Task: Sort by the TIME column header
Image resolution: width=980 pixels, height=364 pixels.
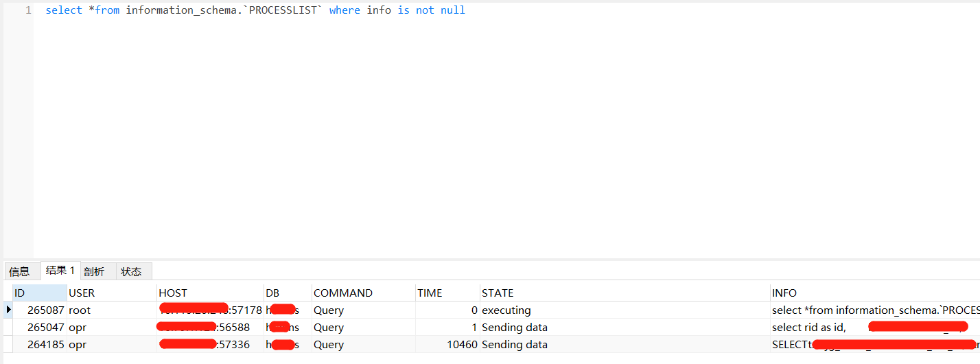Action: [447, 293]
